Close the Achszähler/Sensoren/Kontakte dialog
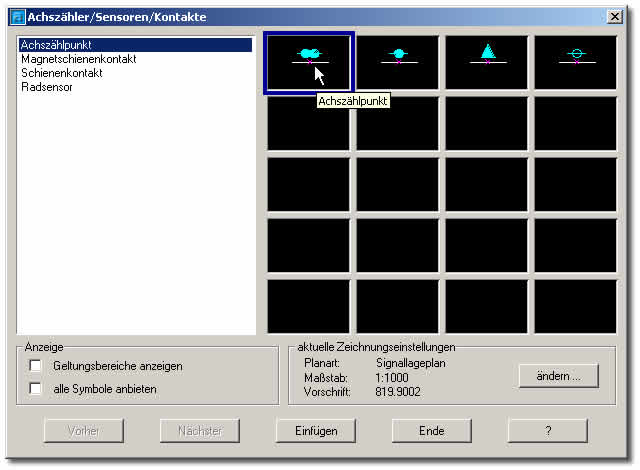 (x=615, y=17)
